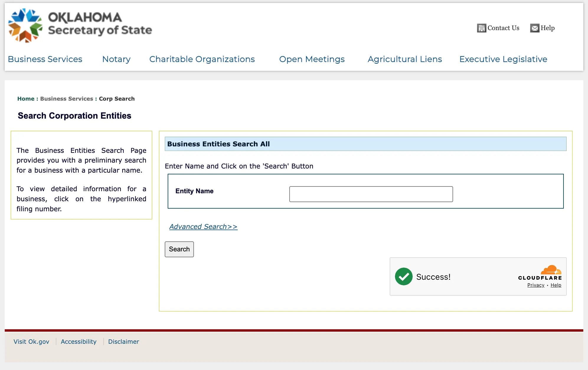Open the Accessibility footer link
The image size is (588, 370).
pos(79,342)
